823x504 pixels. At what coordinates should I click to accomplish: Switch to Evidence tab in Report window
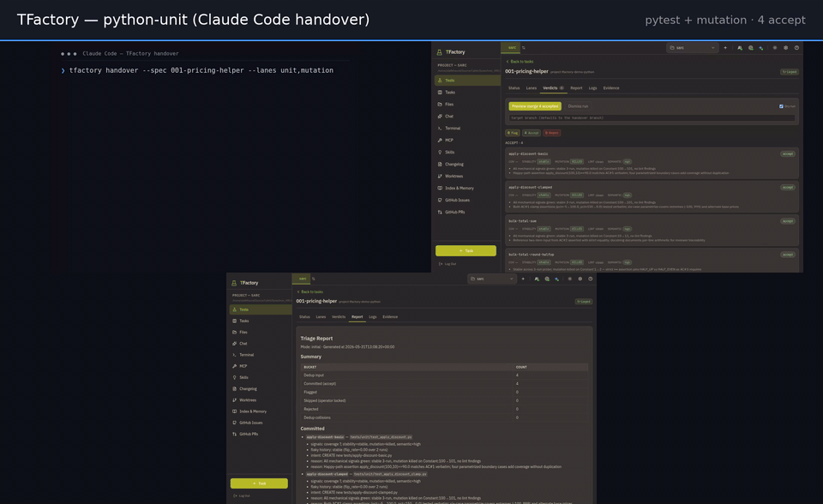[390, 317]
